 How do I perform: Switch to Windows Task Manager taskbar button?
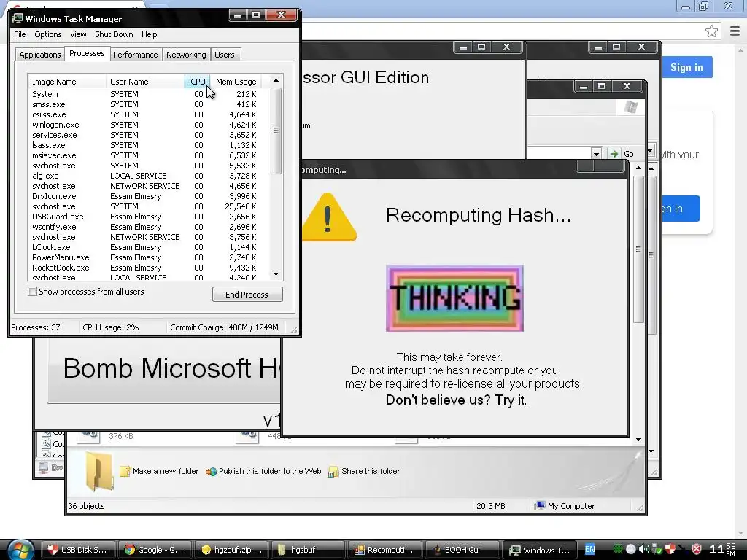pyautogui.click(x=540, y=550)
